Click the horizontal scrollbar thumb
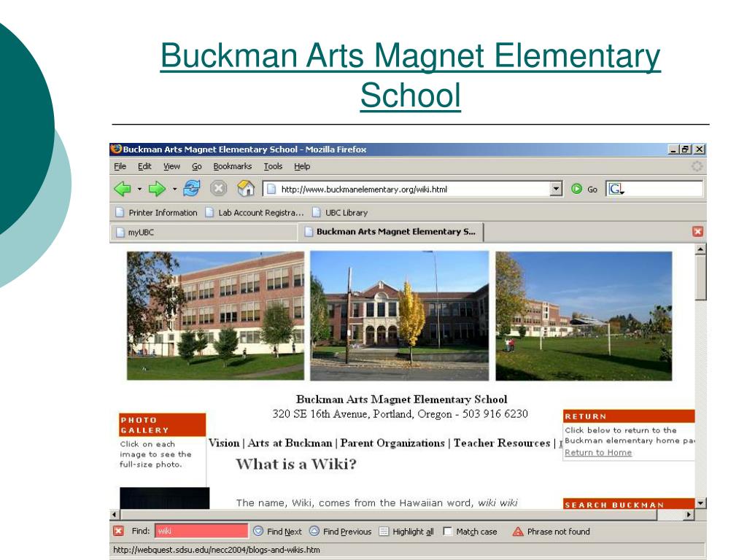 point(389,514)
